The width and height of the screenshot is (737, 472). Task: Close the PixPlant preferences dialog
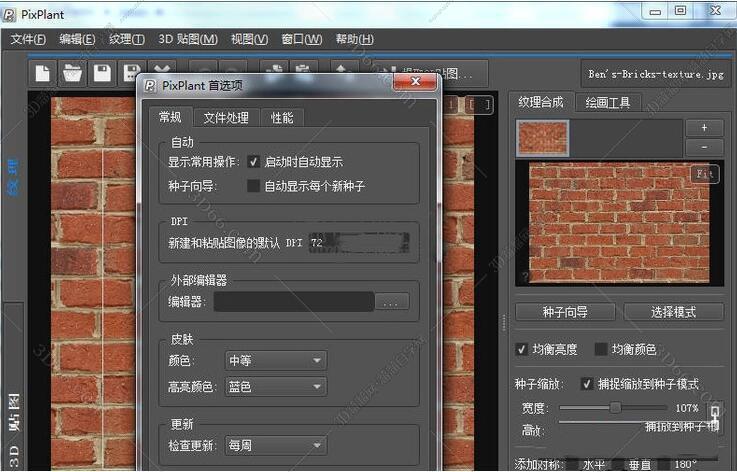[x=414, y=85]
